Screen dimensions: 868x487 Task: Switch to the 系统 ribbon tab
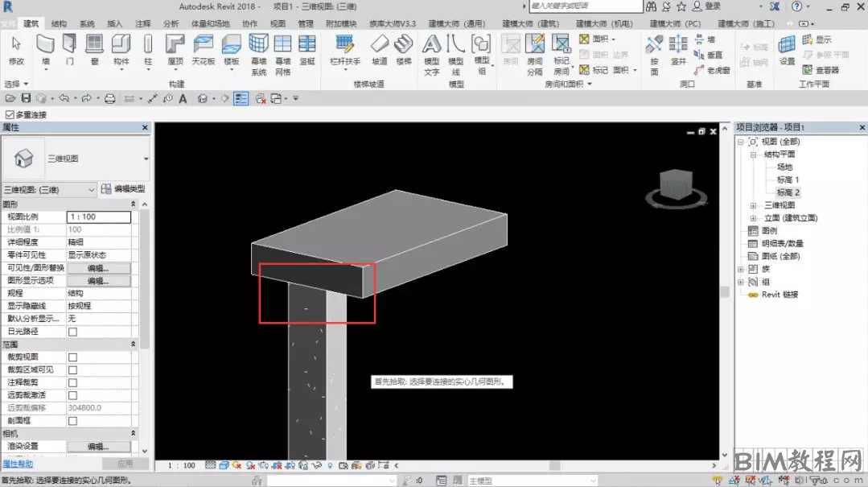pyautogui.click(x=87, y=23)
